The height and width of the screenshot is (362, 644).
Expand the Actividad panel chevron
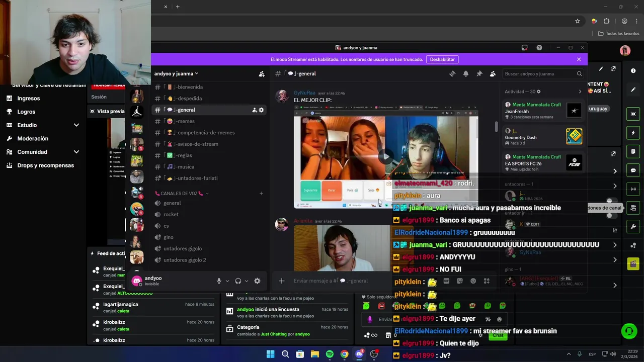[x=580, y=92]
